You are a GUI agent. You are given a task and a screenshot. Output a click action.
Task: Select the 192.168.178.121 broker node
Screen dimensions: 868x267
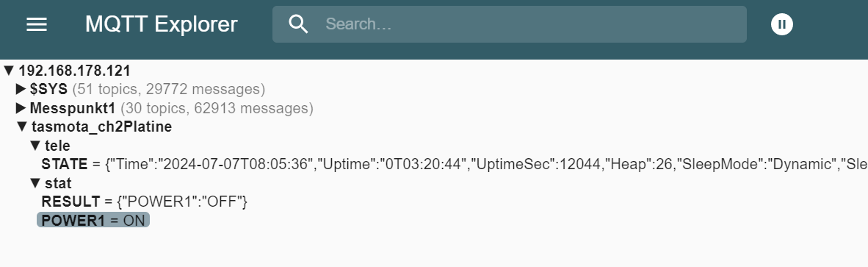[x=75, y=71]
